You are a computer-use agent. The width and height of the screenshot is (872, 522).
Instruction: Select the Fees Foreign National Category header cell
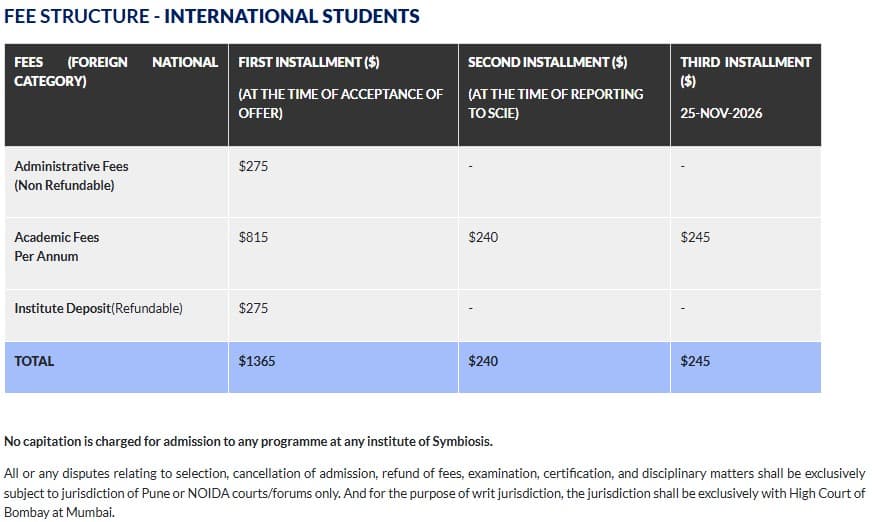(x=115, y=71)
